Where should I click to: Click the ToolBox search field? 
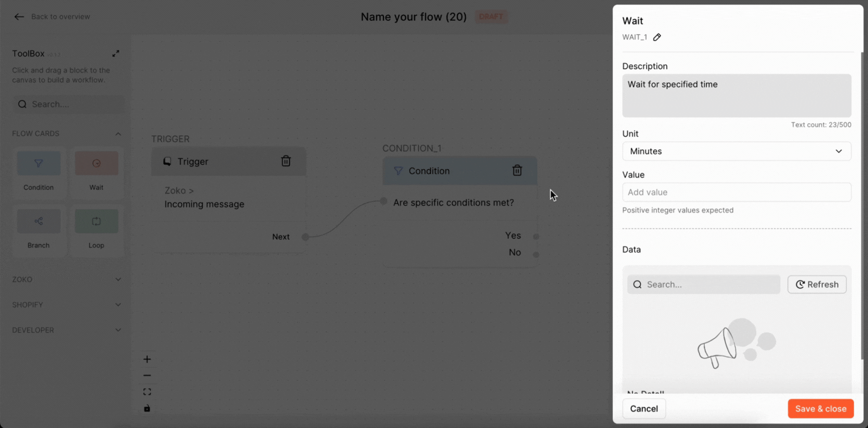pos(69,104)
